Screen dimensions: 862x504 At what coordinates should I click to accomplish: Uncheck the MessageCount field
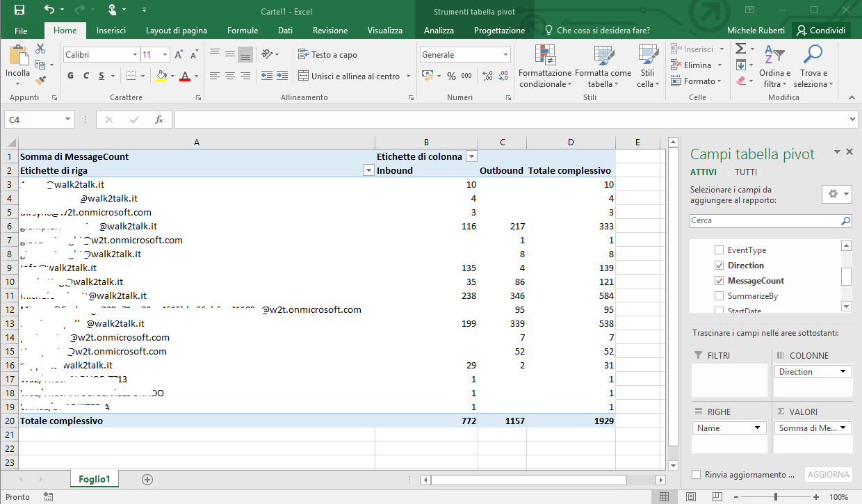tap(719, 281)
